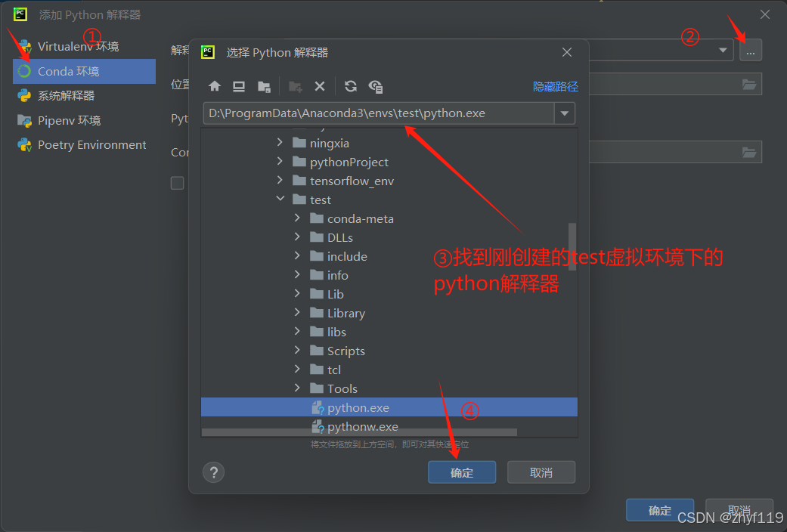
Task: Select the python.exe file icon
Action: pyautogui.click(x=318, y=407)
